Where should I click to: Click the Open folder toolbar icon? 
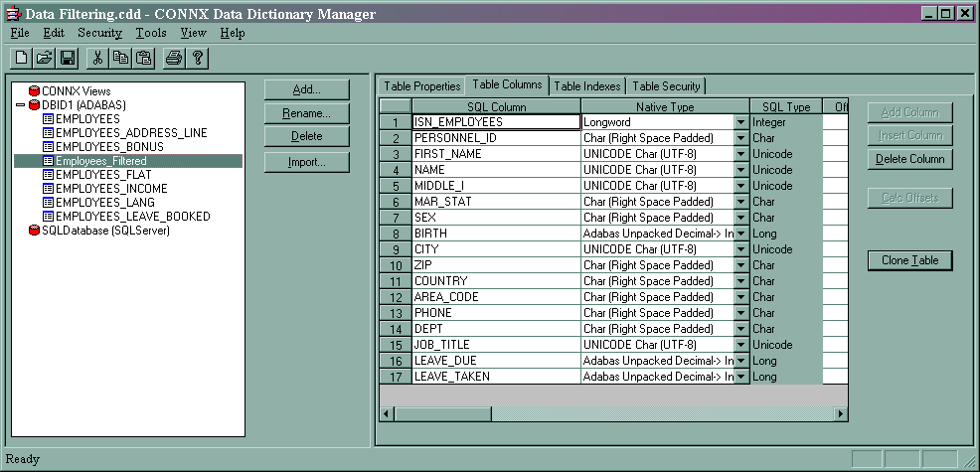[45, 59]
